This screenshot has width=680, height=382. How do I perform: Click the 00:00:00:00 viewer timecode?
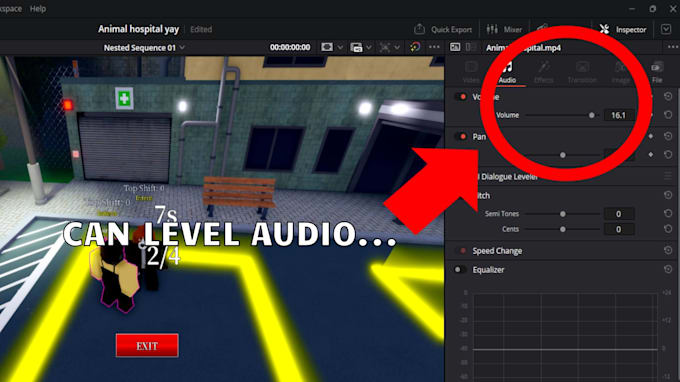[x=290, y=47]
